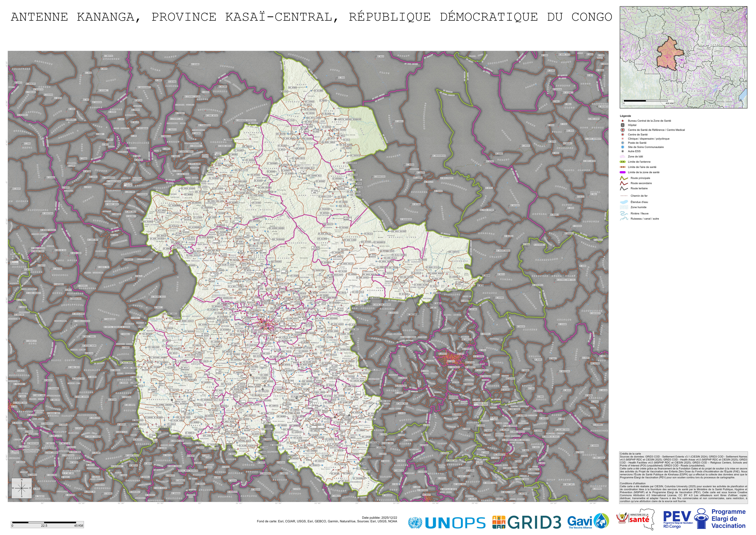Viewport: 756px width, 535px height.
Task: Click the black cross Autre ESS icon
Action: pyautogui.click(x=623, y=151)
